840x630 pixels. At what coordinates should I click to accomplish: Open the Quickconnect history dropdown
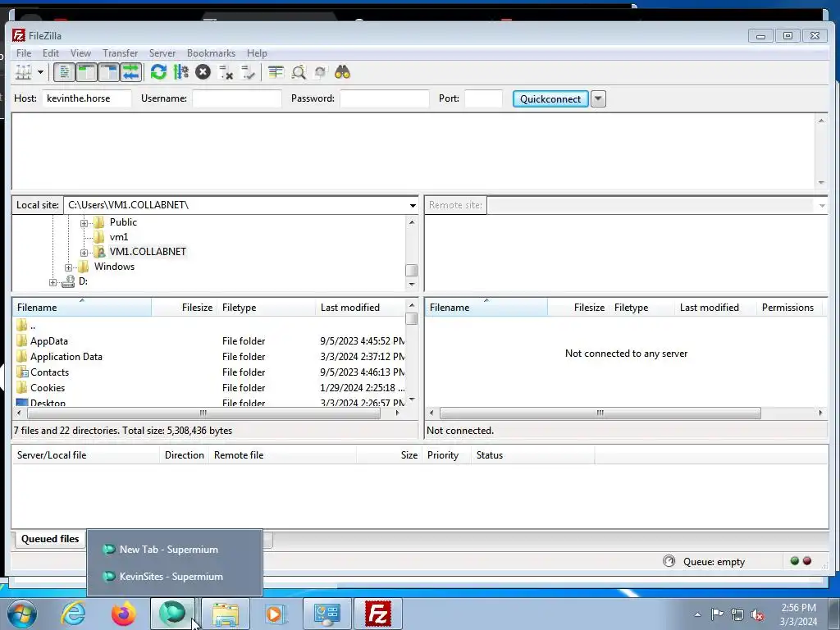tap(598, 98)
